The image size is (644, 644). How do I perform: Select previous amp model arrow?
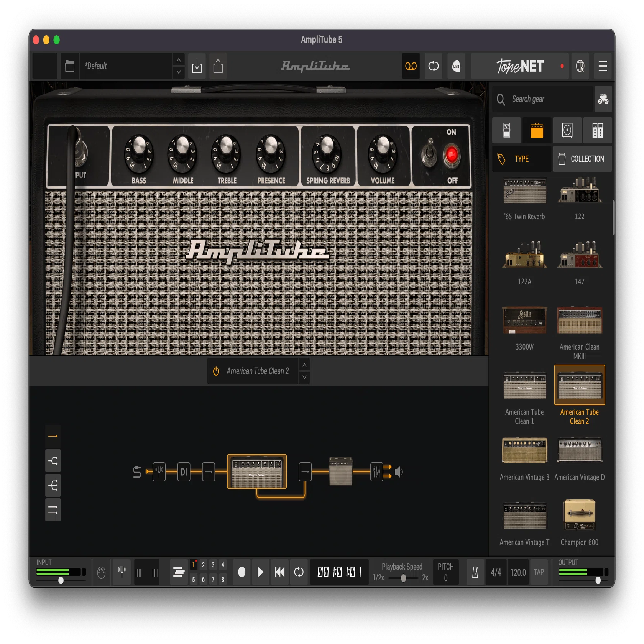(x=304, y=365)
